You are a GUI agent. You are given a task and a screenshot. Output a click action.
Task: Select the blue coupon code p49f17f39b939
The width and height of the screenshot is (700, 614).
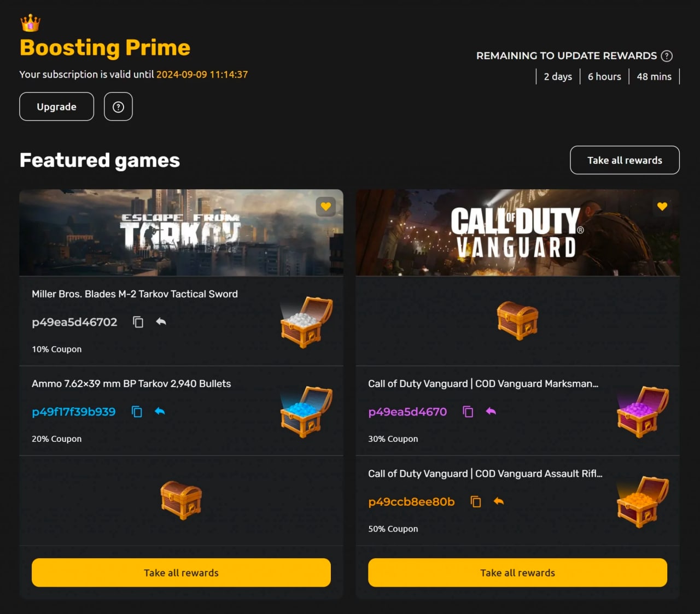tap(74, 412)
